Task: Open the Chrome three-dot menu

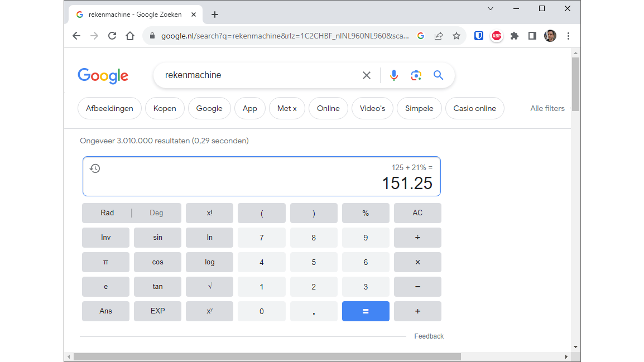Action: [x=568, y=36]
